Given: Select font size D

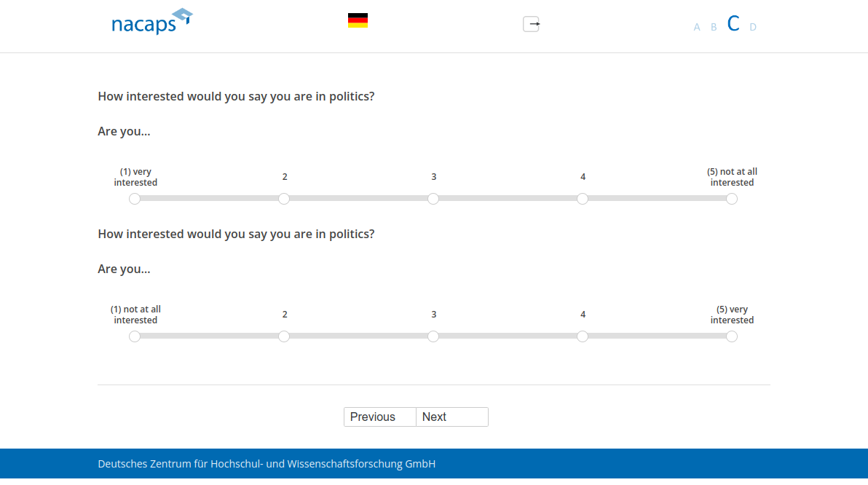Looking at the screenshot, I should click(753, 27).
